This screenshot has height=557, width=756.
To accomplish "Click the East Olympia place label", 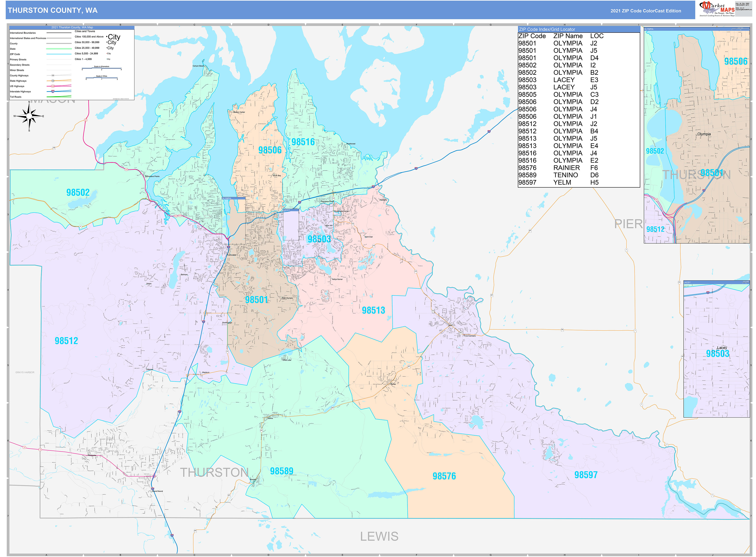I will pyautogui.click(x=287, y=298).
